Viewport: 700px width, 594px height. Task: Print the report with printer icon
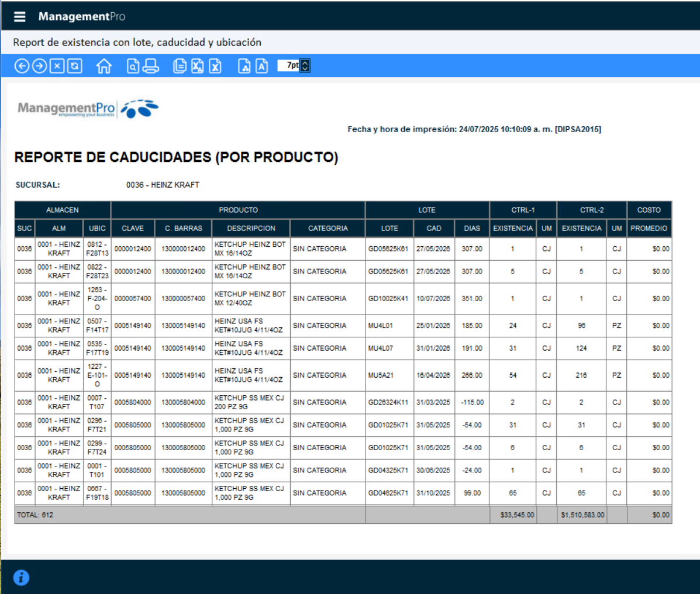[x=151, y=66]
